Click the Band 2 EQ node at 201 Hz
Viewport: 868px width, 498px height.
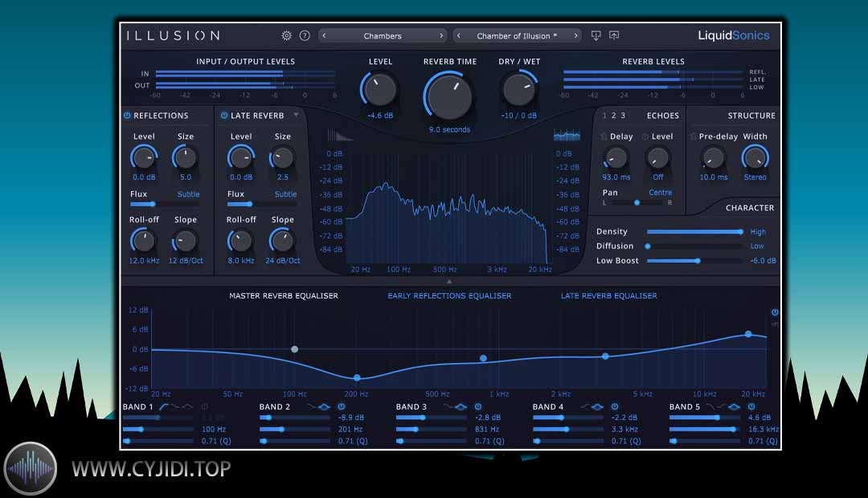click(x=357, y=378)
